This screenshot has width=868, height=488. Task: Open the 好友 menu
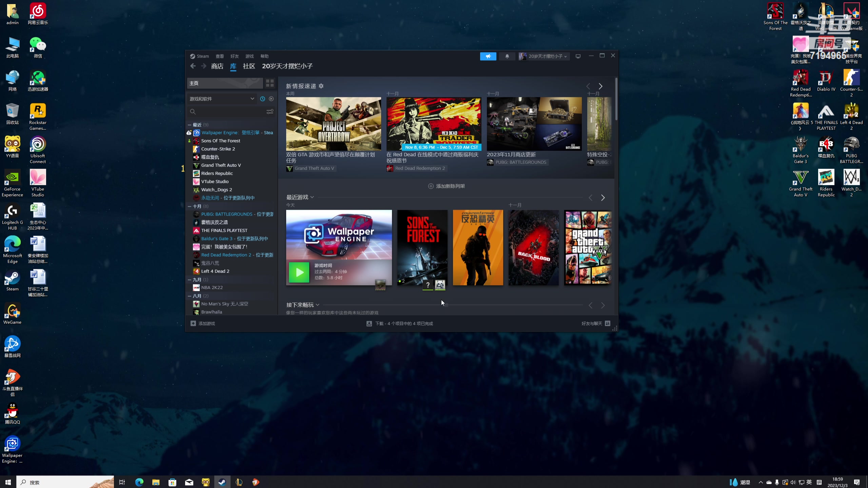[235, 56]
